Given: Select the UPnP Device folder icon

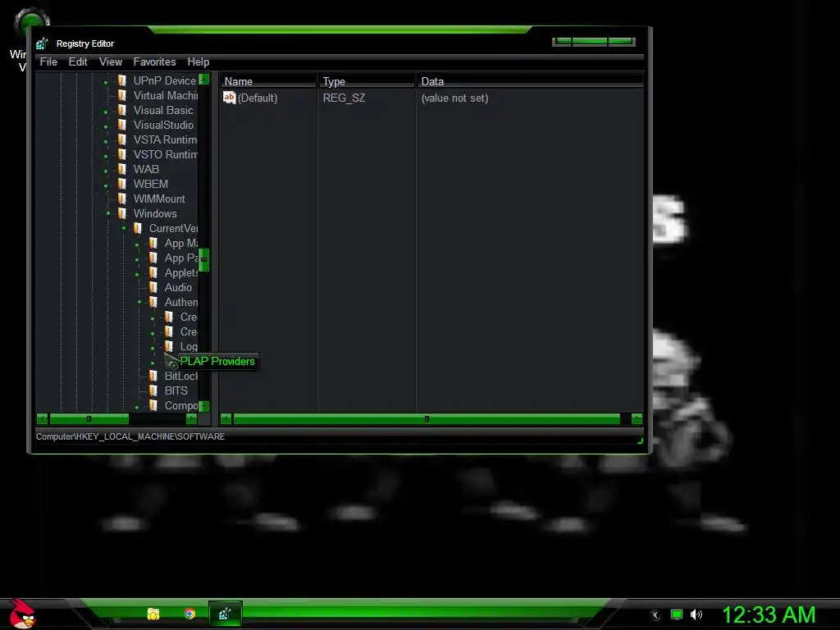Looking at the screenshot, I should pyautogui.click(x=122, y=80).
